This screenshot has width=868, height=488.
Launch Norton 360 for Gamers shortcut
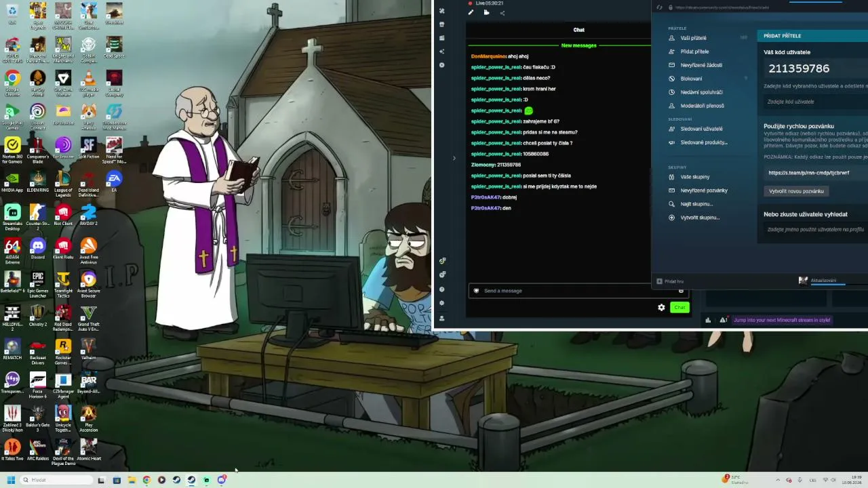[x=12, y=150]
